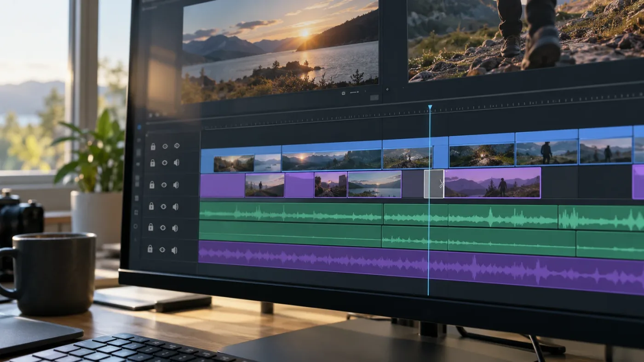Mute speaker icon on the purple video track
This screenshot has height=362, width=644.
176,185
